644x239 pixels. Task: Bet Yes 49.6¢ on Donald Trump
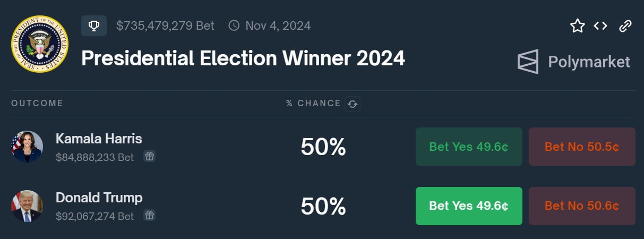click(x=469, y=206)
